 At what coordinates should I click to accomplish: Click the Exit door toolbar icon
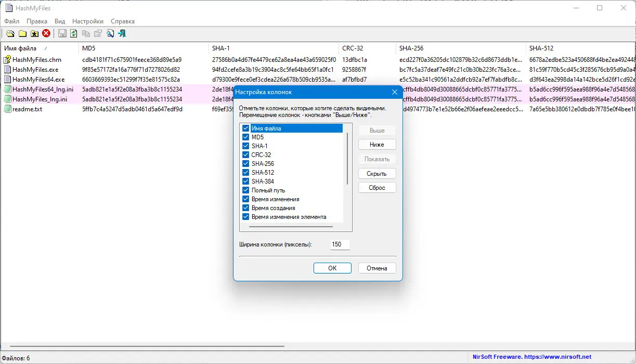[122, 34]
